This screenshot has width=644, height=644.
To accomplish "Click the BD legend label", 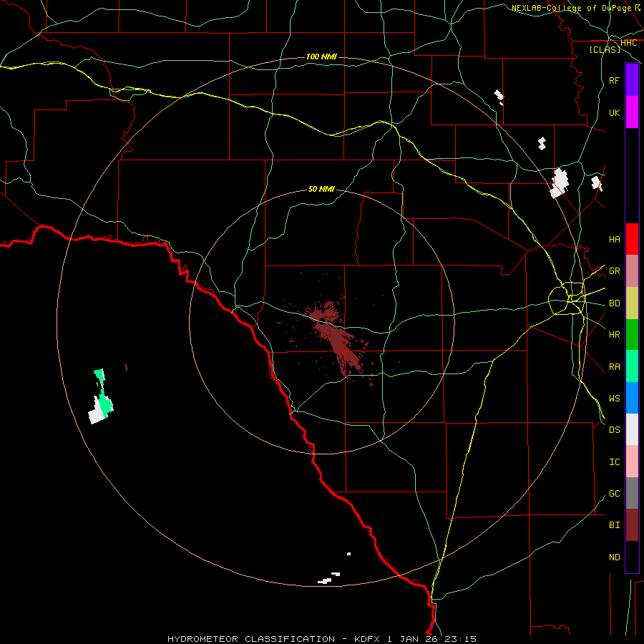I will pos(614,303).
